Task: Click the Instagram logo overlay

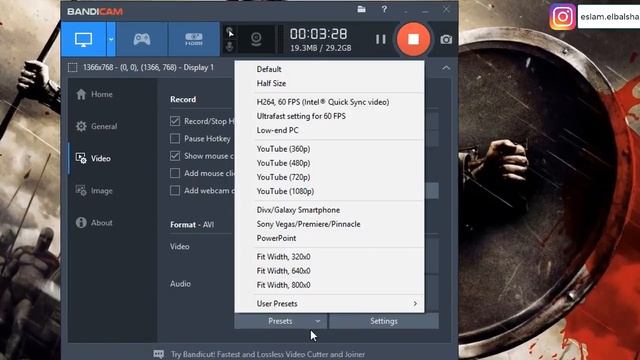Action: click(x=562, y=17)
